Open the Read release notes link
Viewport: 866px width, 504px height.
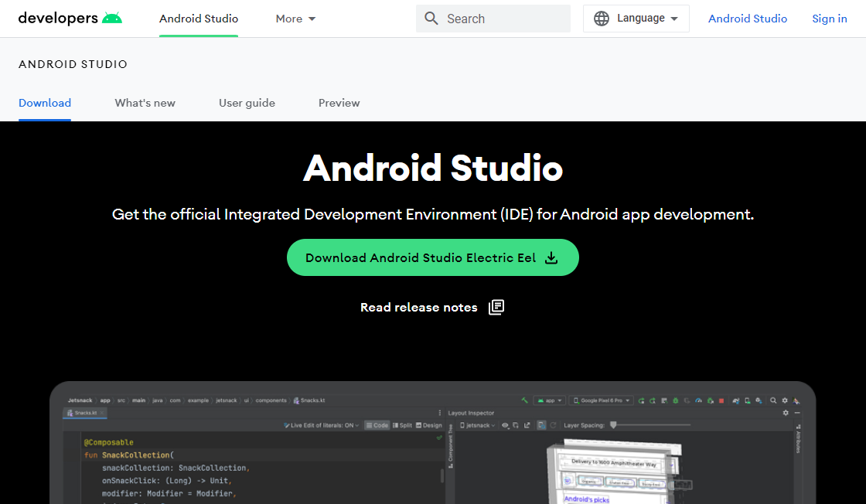(418, 307)
